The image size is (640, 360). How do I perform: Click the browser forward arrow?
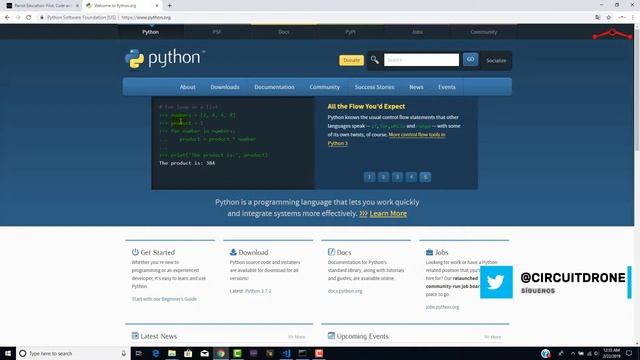tap(18, 18)
